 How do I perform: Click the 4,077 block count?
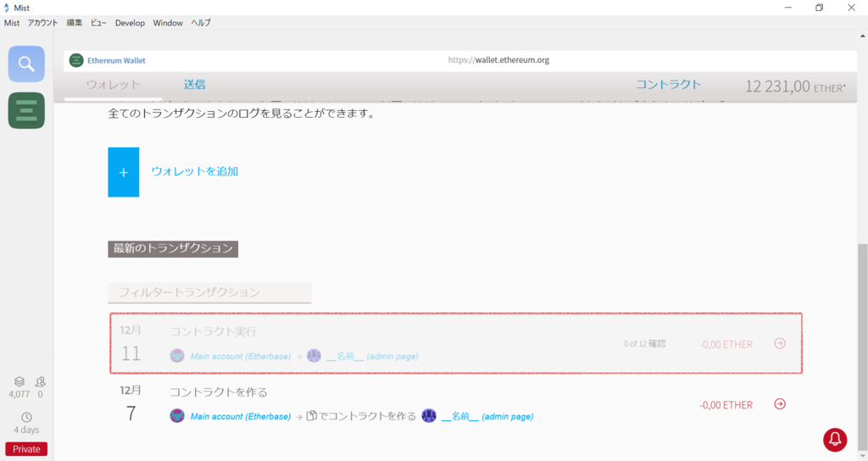(19, 395)
